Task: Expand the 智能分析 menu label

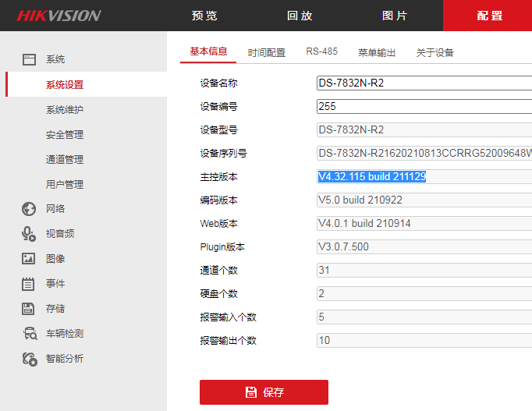Action: [65, 359]
